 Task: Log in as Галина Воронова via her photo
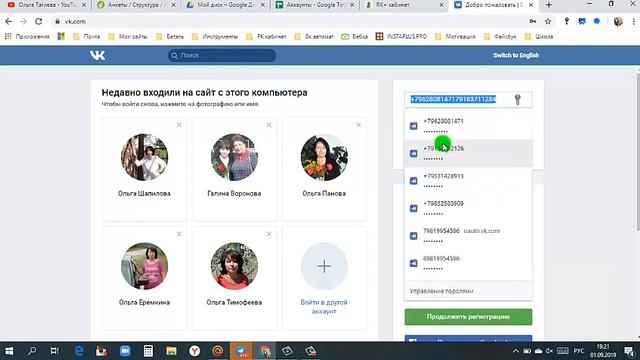pyautogui.click(x=234, y=157)
